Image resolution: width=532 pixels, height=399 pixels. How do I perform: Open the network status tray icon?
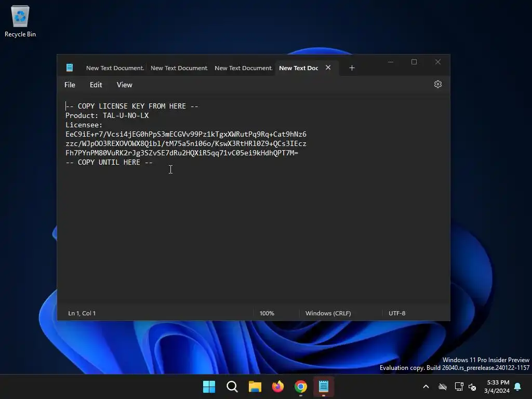(x=459, y=387)
